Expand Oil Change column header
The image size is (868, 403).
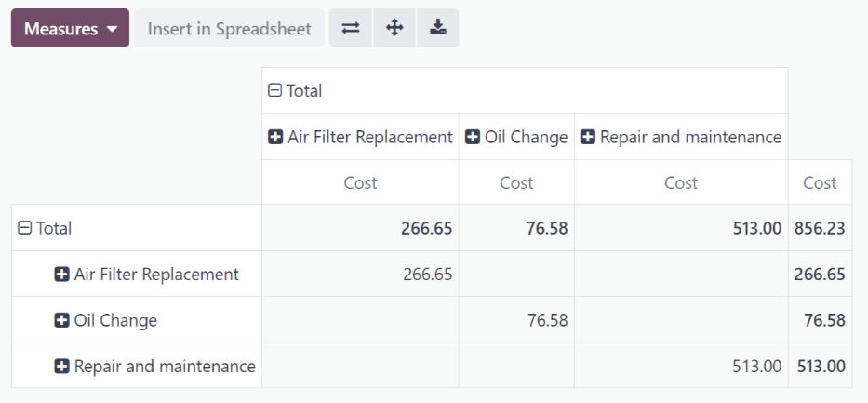coord(516,137)
